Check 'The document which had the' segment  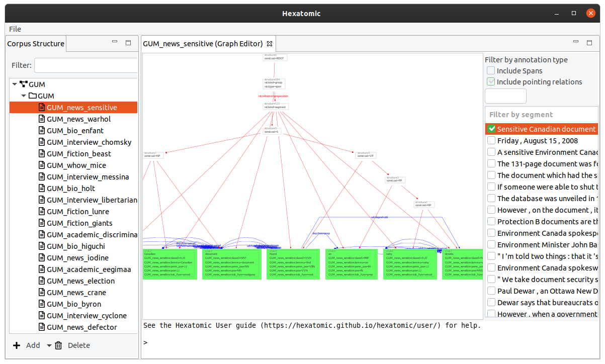(x=491, y=175)
